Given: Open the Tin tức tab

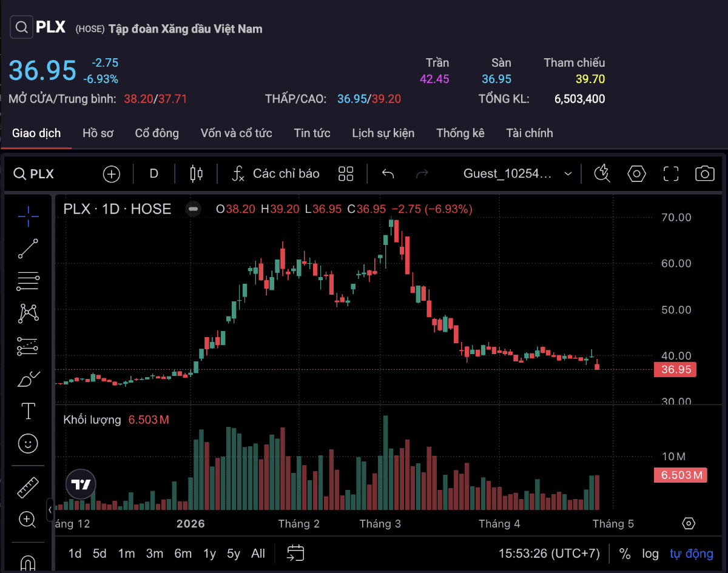Looking at the screenshot, I should point(312,133).
